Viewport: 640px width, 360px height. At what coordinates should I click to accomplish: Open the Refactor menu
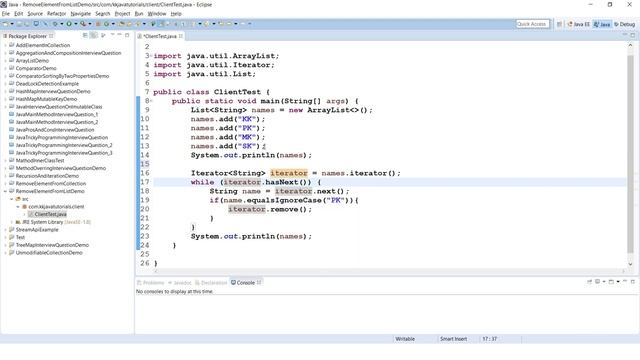pos(56,13)
